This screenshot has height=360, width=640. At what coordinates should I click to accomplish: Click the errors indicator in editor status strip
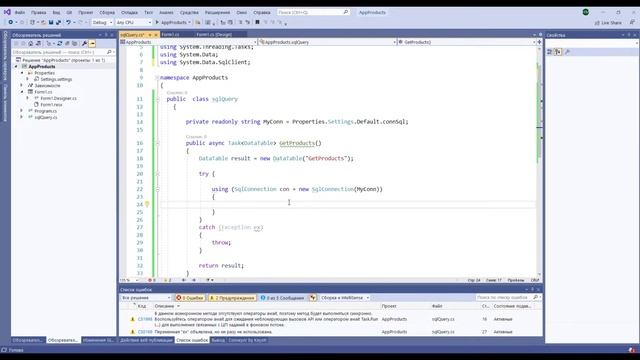[151, 280]
